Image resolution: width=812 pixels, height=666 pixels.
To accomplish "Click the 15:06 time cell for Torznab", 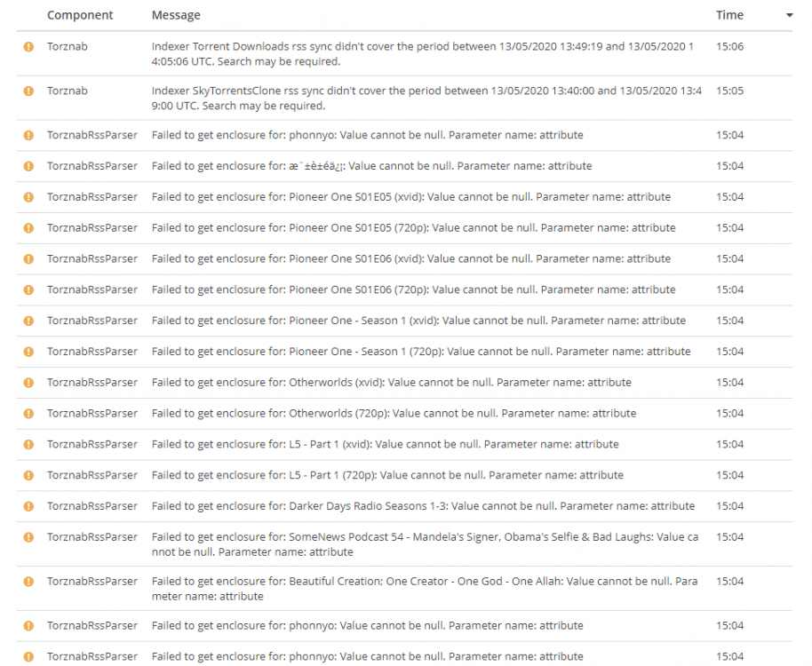I will point(729,46).
